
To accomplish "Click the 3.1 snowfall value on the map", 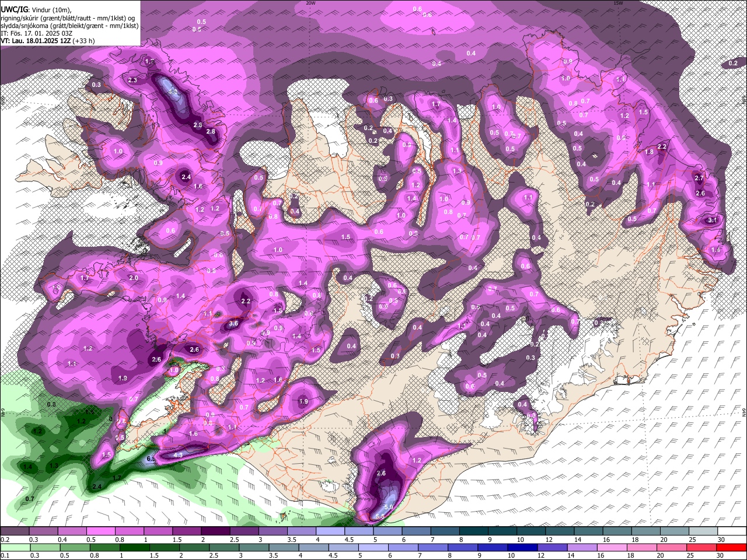I will tap(712, 220).
